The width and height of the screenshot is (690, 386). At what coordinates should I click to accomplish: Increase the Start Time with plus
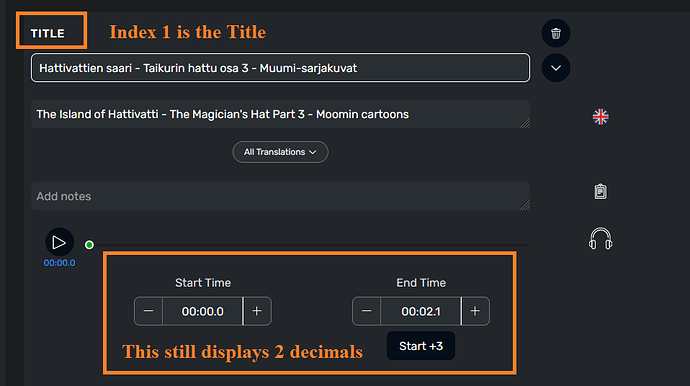tap(257, 311)
